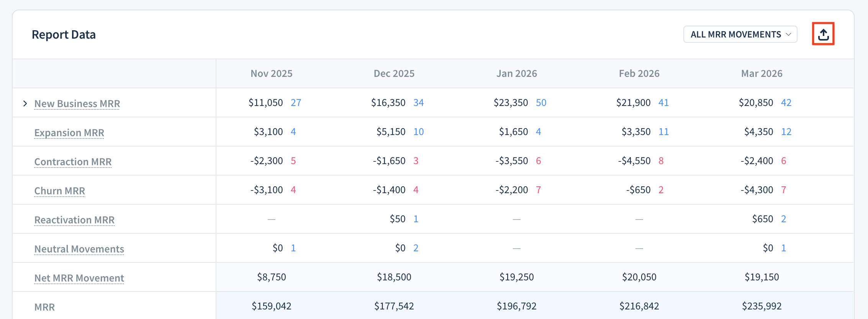Click the Dec 2025 column header
Screen dimensions: 868x319
click(394, 73)
